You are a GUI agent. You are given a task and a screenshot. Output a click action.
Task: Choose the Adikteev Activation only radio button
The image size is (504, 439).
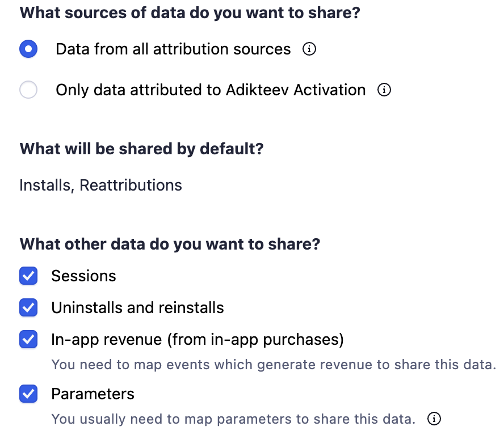[28, 90]
